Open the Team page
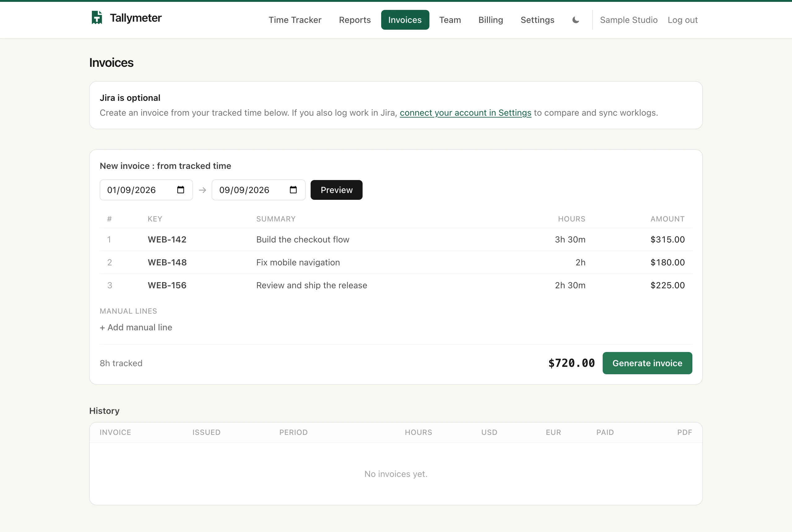This screenshot has height=532, width=792. coord(450,20)
